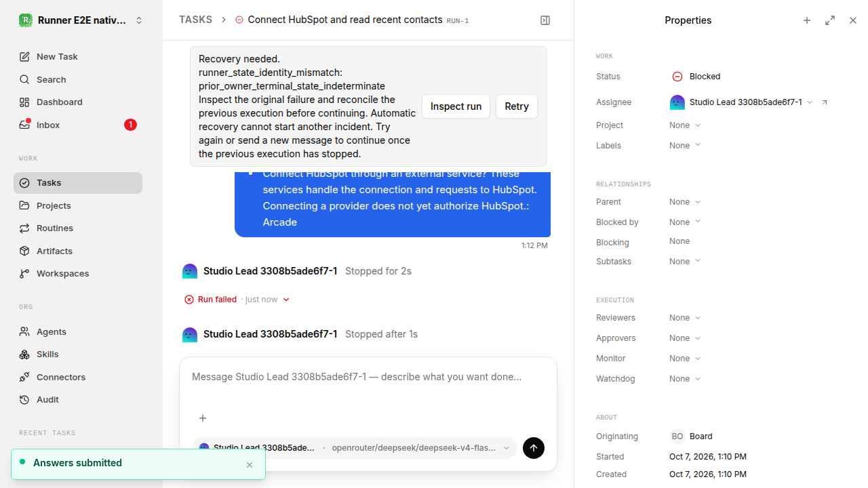Image resolution: width=868 pixels, height=488 pixels.
Task: Open the Connectors page
Action: click(x=78, y=377)
